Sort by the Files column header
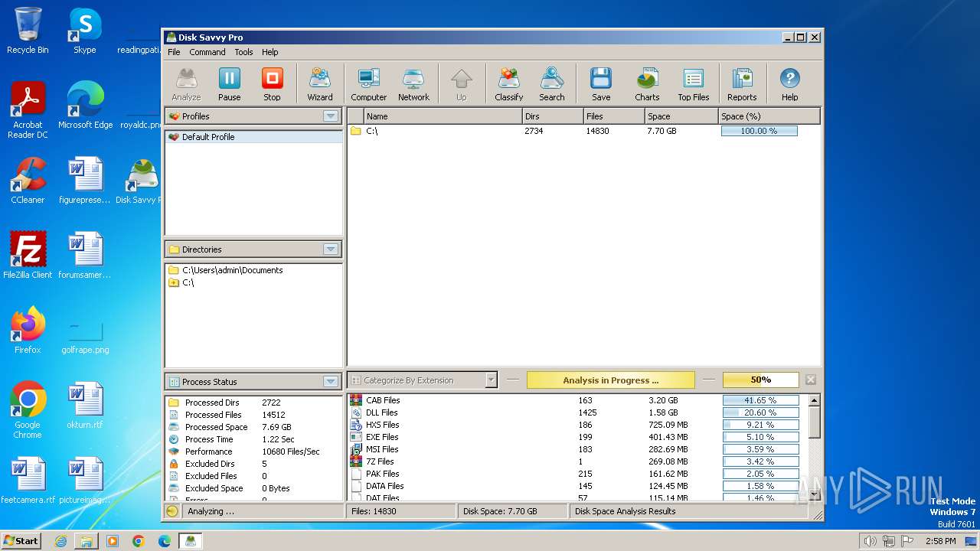Screen dimensions: 980x551 point(614,116)
